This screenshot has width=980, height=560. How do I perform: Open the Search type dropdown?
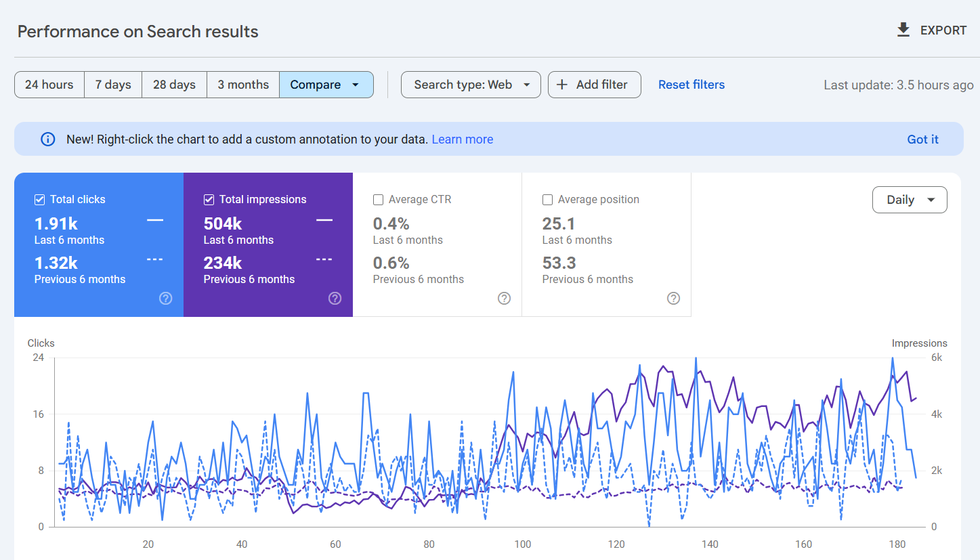470,84
